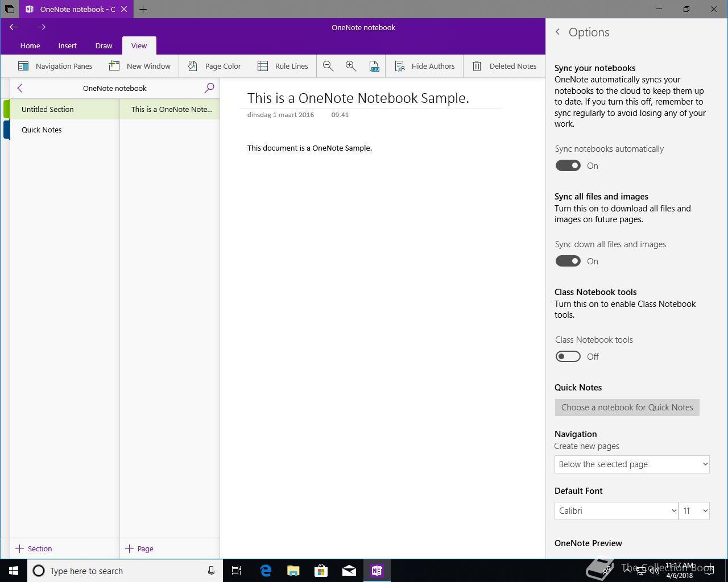
Task: Switch to the Home tab
Action: tap(30, 45)
